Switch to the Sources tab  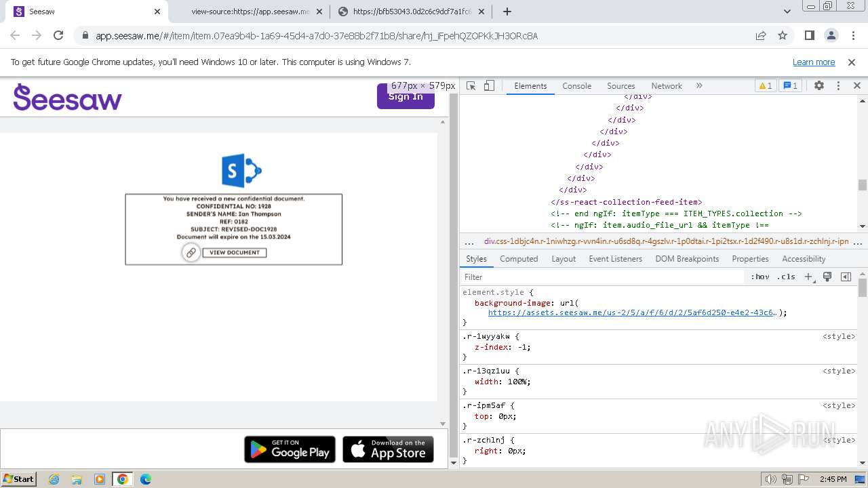(x=621, y=86)
